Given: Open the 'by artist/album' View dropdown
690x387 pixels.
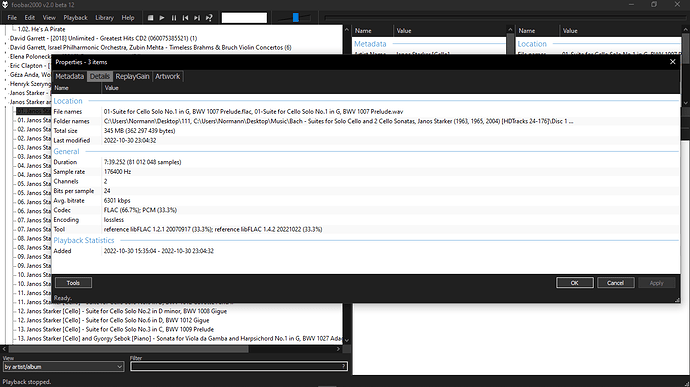Looking at the screenshot, I should [x=63, y=366].
